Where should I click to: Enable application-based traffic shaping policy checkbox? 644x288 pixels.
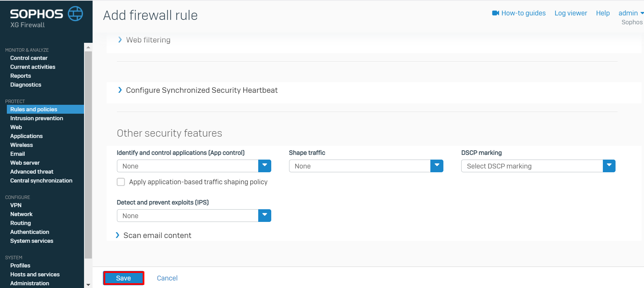coord(121,182)
